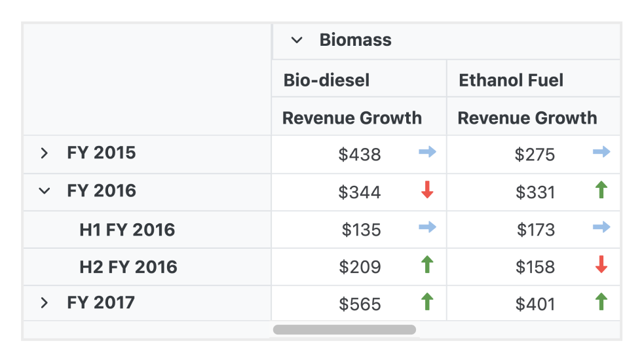This screenshot has height=362, width=644.
Task: Collapse the Biomass column group
Action: coord(297,41)
